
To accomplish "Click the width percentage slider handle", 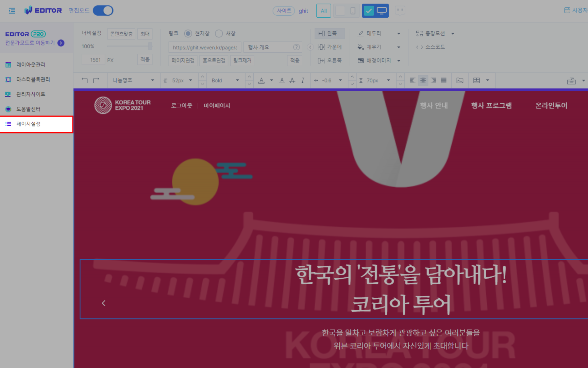I will (150, 46).
